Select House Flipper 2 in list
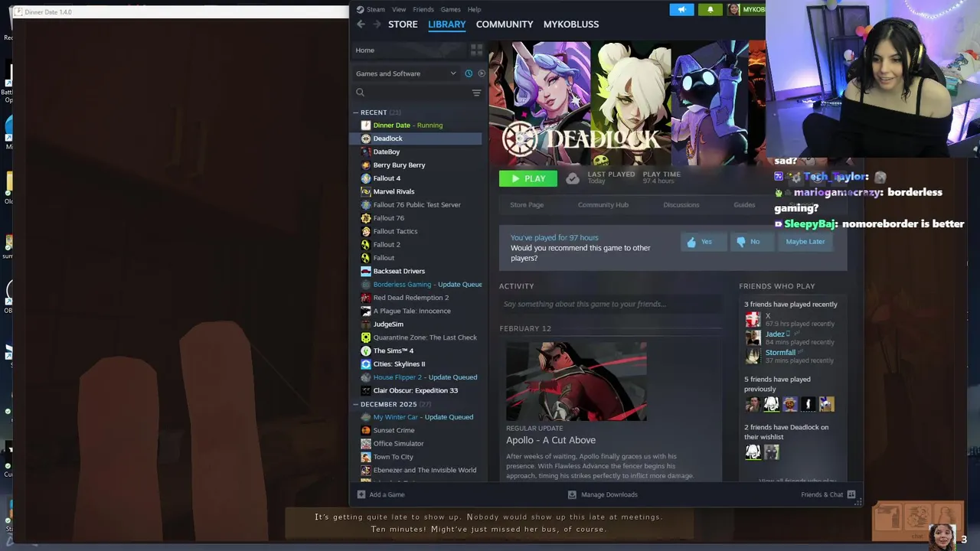Viewport: 980px width, 551px height. click(417, 377)
